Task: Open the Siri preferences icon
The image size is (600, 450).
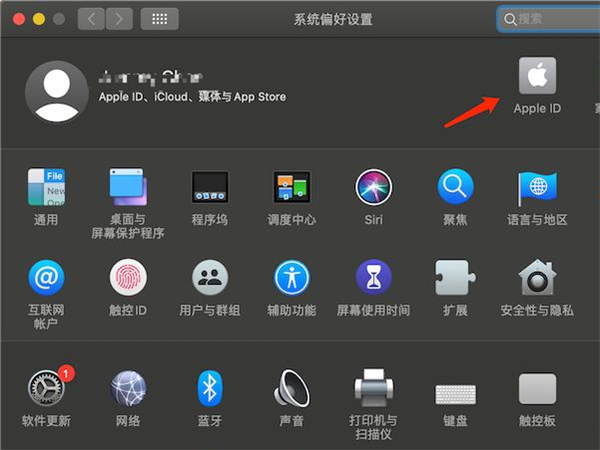Action: coord(374,187)
